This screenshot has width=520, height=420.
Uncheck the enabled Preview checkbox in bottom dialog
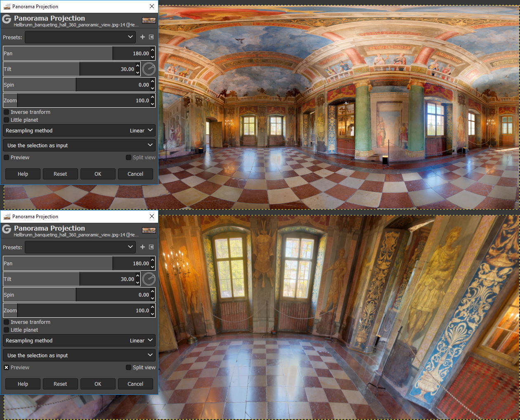click(x=7, y=368)
